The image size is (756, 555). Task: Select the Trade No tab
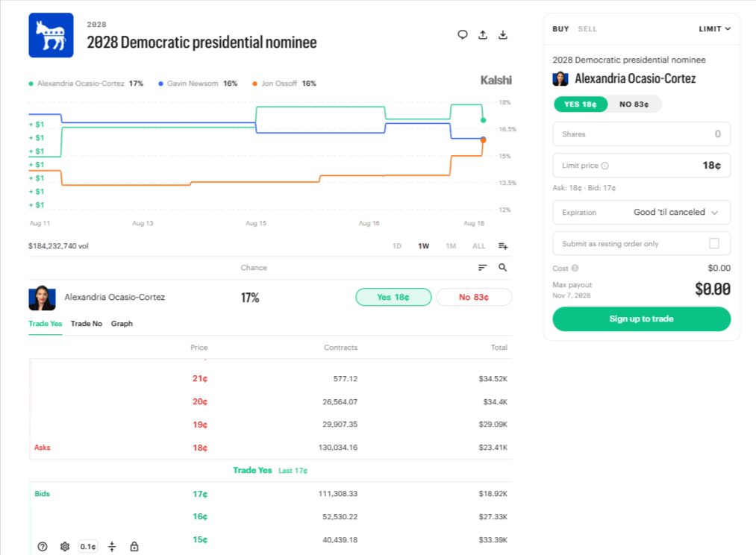(87, 324)
